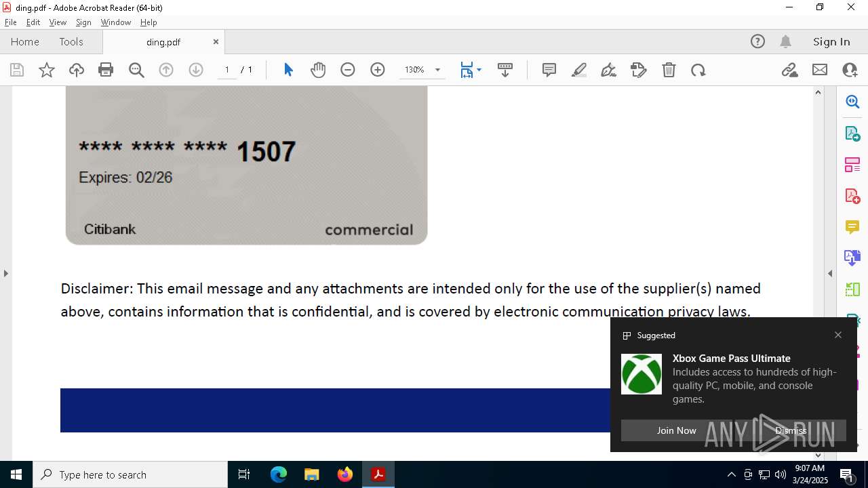Click the taskbar clock and date
The height and width of the screenshot is (488, 868).
click(810, 474)
